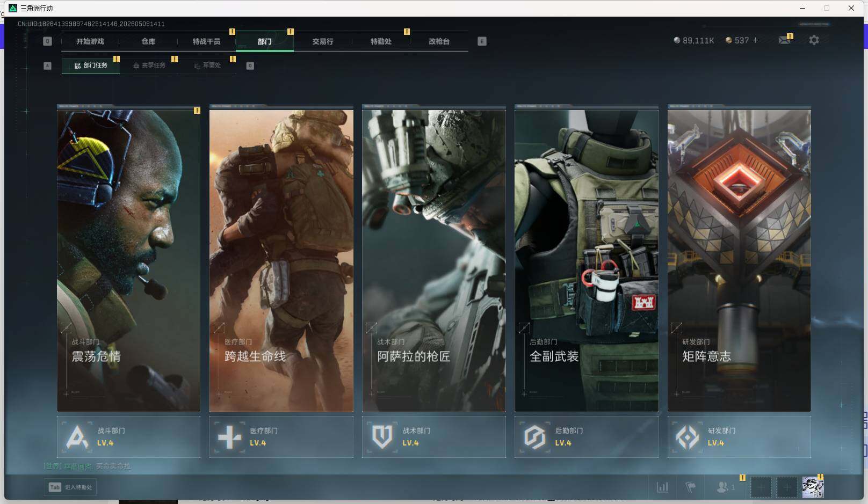Click the Tab 进入特勤处 button
The height and width of the screenshot is (504, 868).
70,487
